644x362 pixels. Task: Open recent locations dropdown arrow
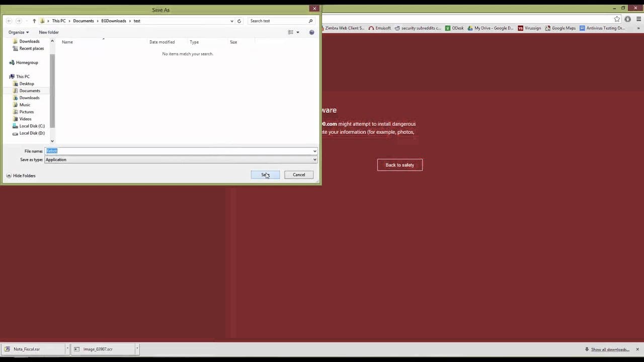(x=26, y=21)
